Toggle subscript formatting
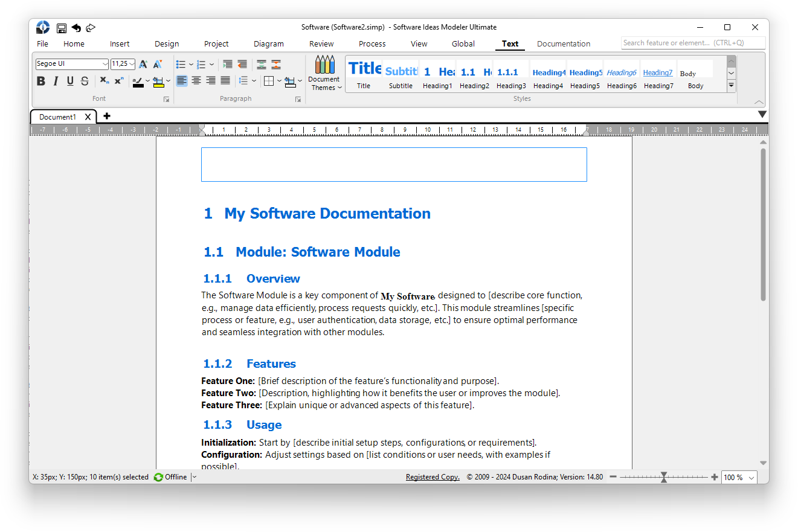 [104, 80]
